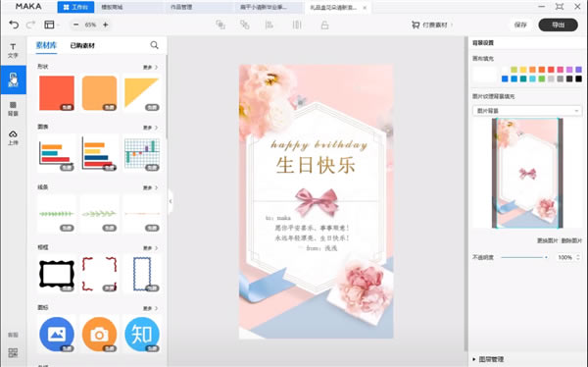The image size is (588, 367).
Task: Insert the blue 知 icon
Action: pos(142,335)
